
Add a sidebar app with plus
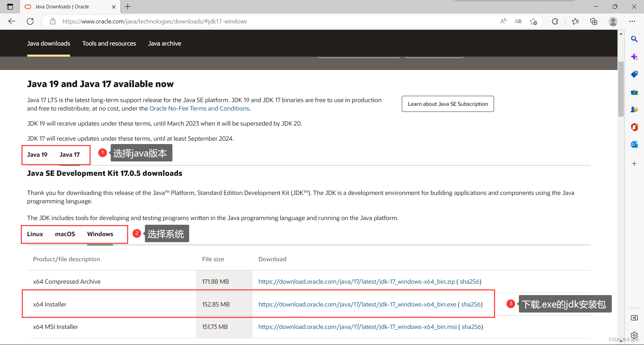pyautogui.click(x=634, y=163)
